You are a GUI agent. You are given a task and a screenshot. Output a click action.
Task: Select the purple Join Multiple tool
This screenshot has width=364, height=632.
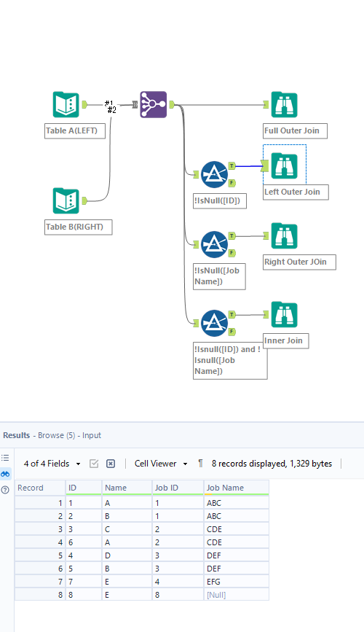[154, 104]
